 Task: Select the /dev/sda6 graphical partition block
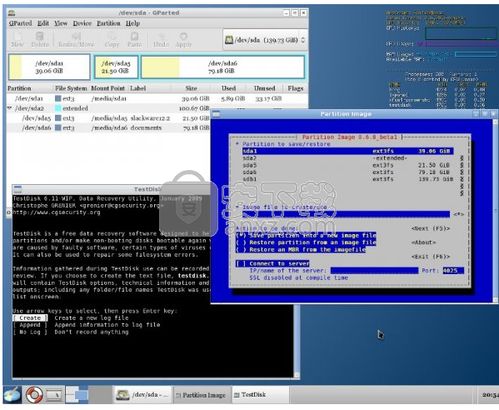(223, 67)
